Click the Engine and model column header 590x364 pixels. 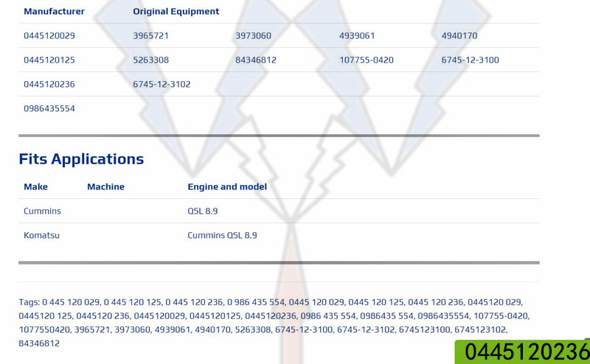click(x=227, y=187)
